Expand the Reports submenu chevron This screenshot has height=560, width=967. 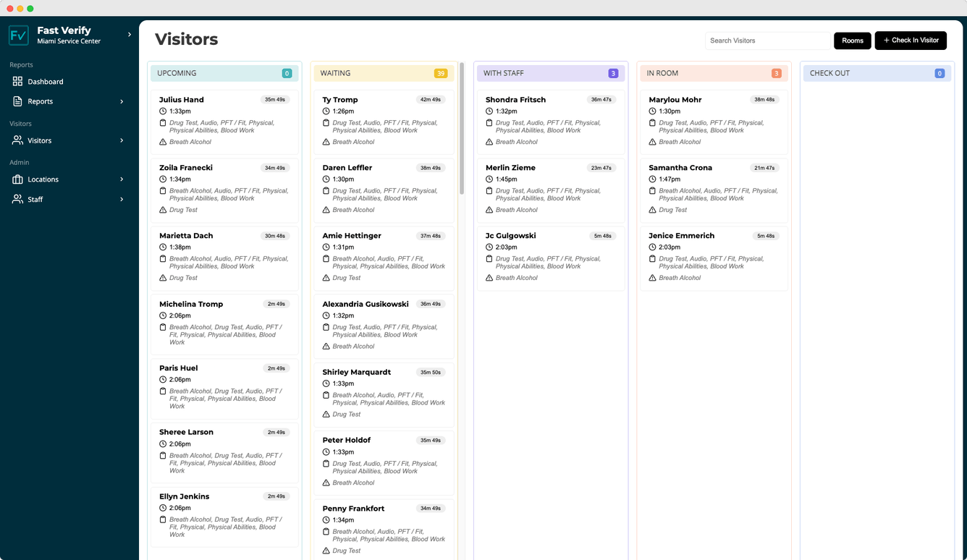pos(122,101)
